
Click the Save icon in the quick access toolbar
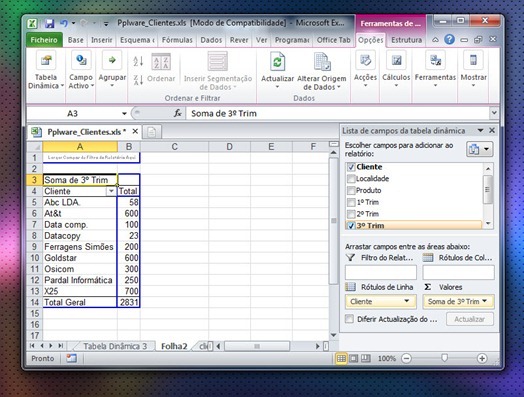pos(49,23)
